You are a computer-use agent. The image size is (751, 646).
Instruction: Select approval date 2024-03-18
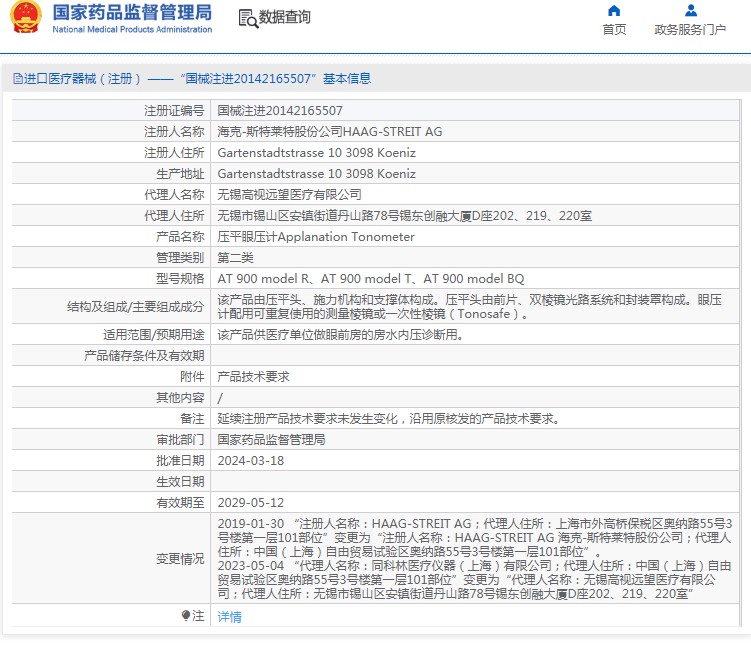250,461
